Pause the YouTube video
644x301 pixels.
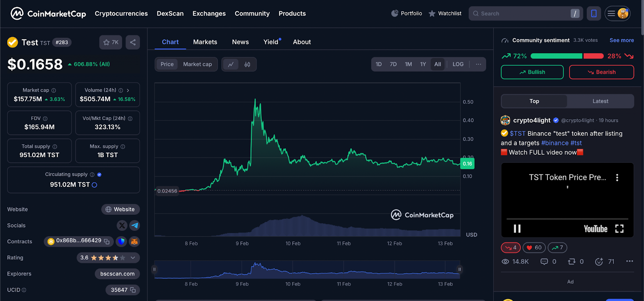point(517,229)
